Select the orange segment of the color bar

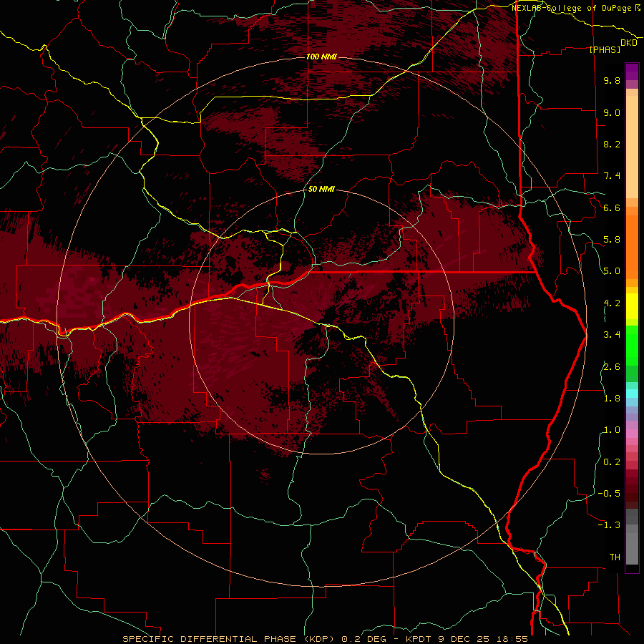[x=632, y=247]
